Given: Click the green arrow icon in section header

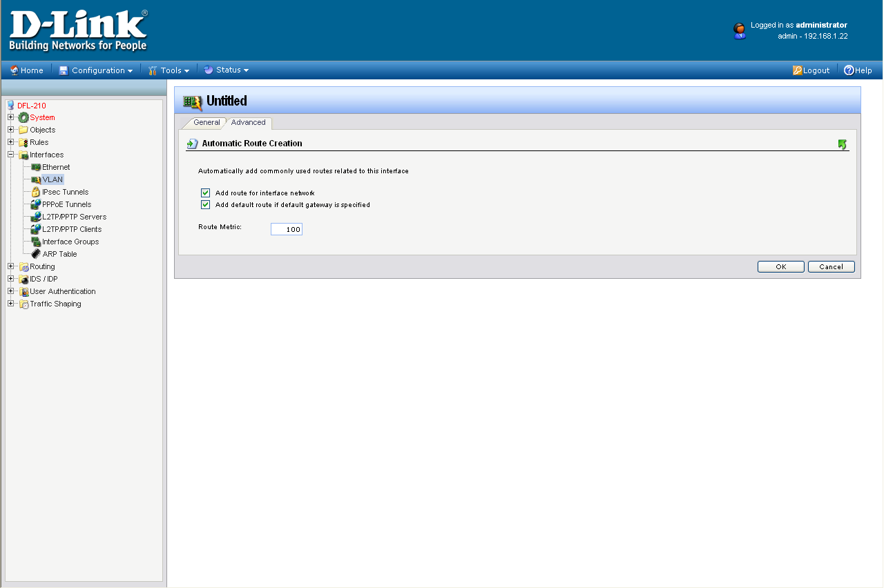Looking at the screenshot, I should point(842,144).
